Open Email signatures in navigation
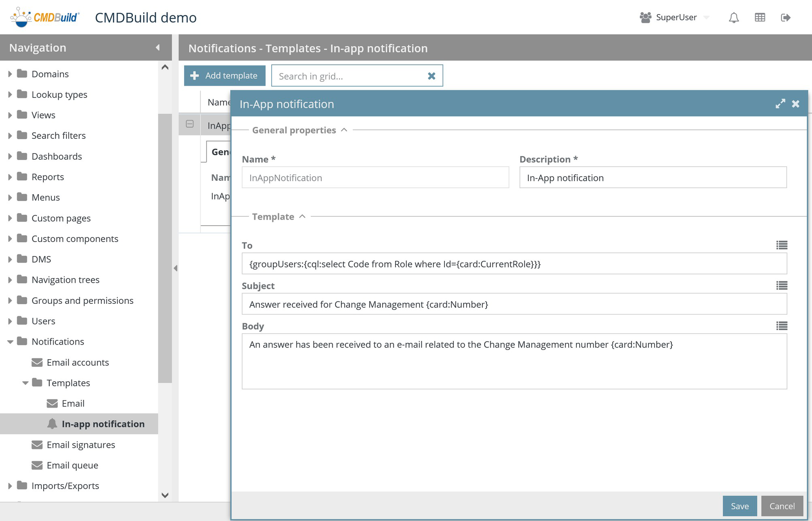 81,445
